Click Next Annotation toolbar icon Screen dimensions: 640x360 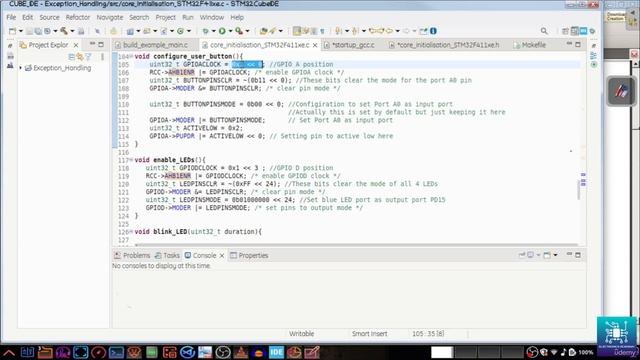tap(338, 31)
